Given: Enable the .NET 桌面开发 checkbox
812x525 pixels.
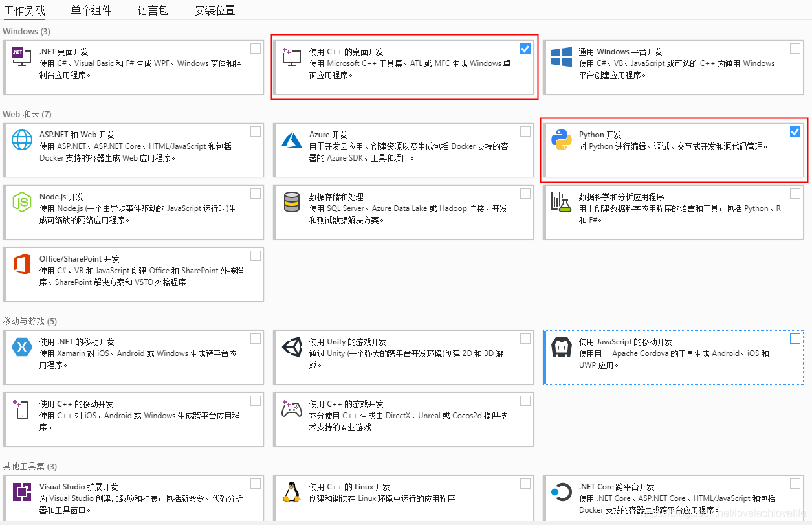Looking at the screenshot, I should (256, 49).
